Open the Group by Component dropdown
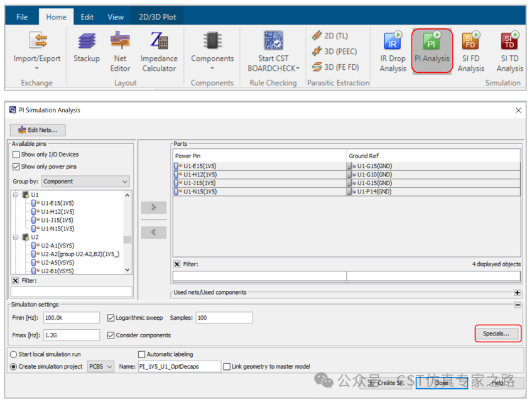The image size is (532, 402). coord(85,182)
